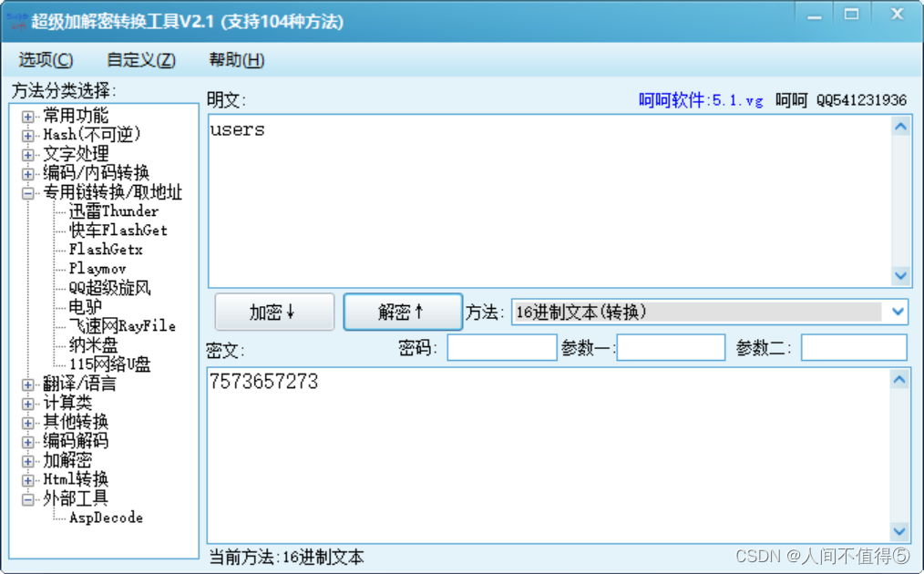Click the 解密↑ decrypt button
Screen dimensions: 924x574
click(x=403, y=312)
